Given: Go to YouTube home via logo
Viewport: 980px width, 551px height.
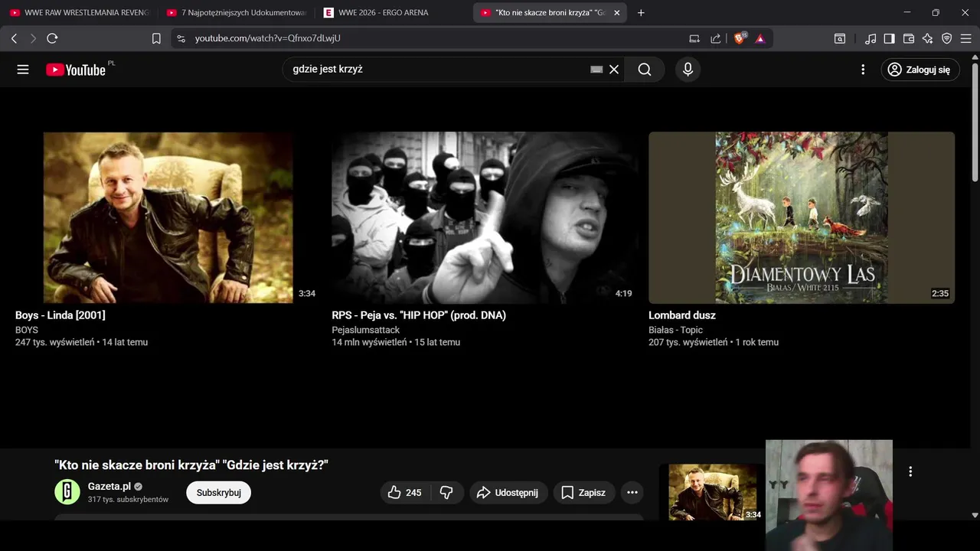Looking at the screenshot, I should [75, 70].
